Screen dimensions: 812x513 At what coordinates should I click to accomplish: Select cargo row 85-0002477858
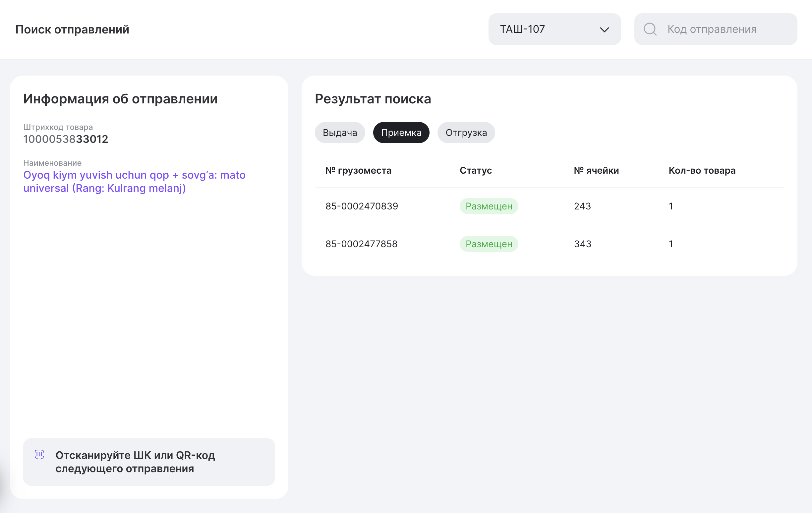[361, 244]
